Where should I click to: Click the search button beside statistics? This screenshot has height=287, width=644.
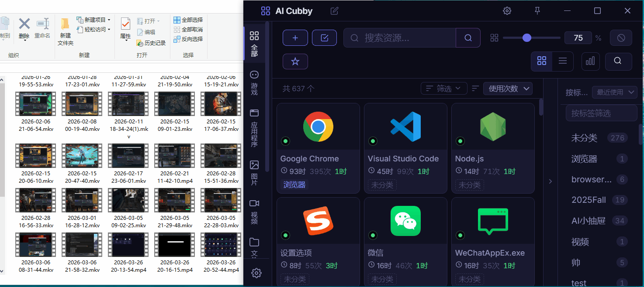click(618, 61)
